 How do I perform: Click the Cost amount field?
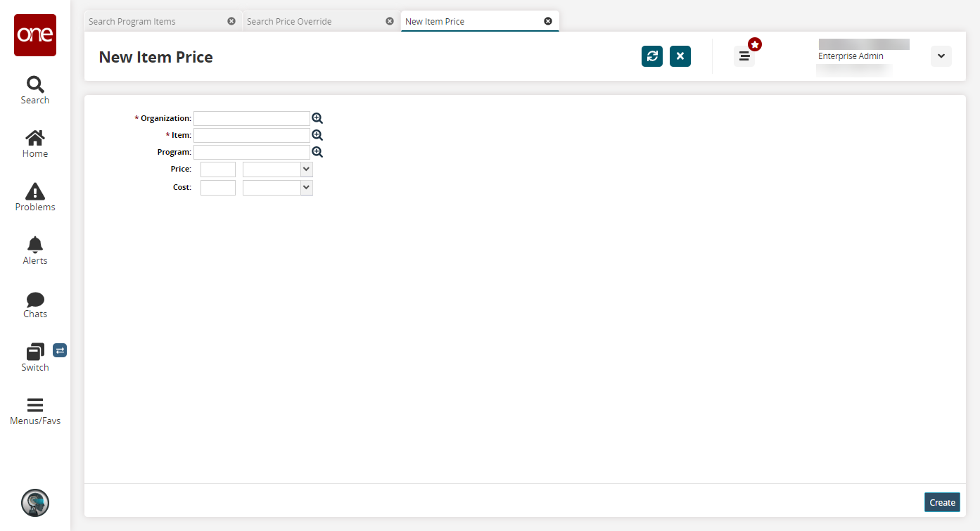[x=218, y=188]
